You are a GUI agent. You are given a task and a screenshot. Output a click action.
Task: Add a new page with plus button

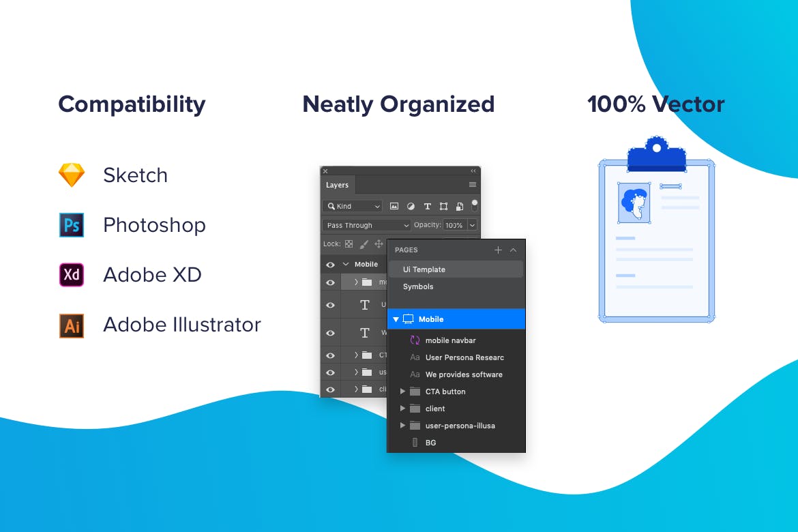498,250
